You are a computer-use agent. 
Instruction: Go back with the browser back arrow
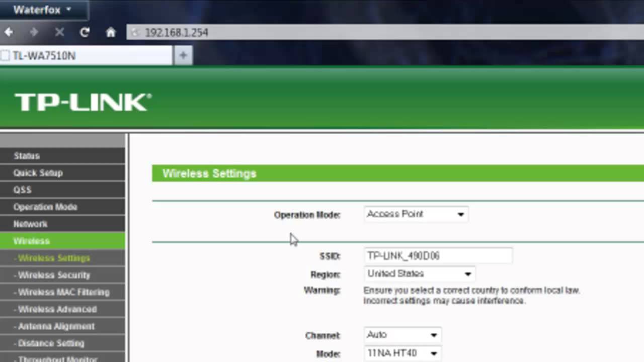point(9,33)
